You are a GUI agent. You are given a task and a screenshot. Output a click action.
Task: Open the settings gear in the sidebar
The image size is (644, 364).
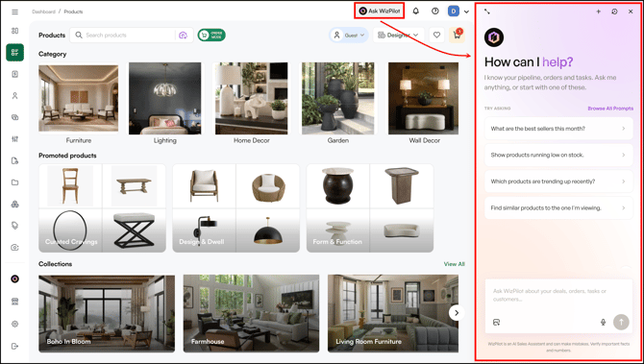point(14,324)
